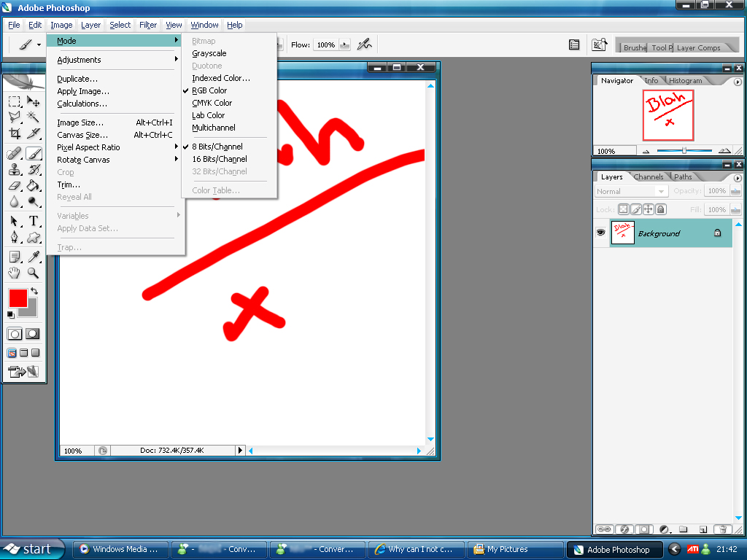Screen dimensions: 747x560
Task: Select the Type tool
Action: (33, 221)
